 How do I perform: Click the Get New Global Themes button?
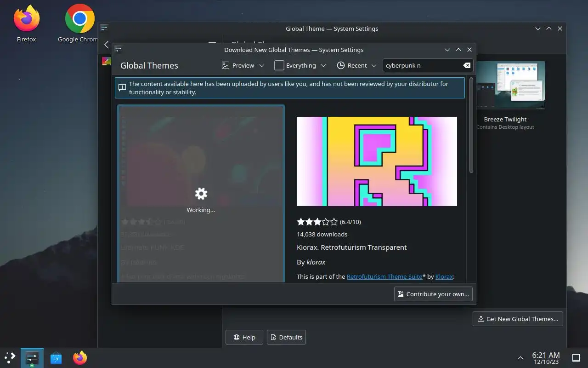click(518, 319)
